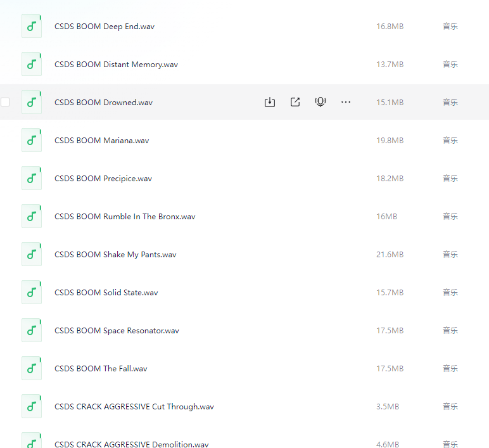
Task: Click music icon of Precipice.wav
Action: (x=32, y=178)
